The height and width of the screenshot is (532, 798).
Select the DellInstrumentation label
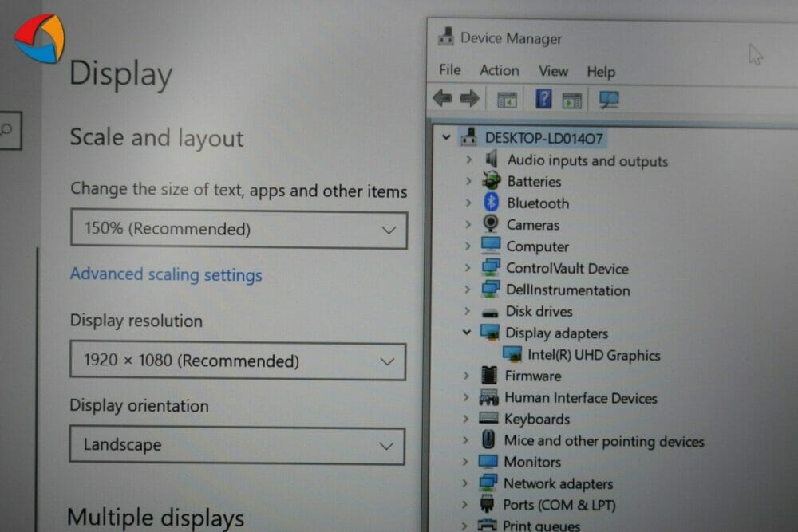pyautogui.click(x=567, y=290)
